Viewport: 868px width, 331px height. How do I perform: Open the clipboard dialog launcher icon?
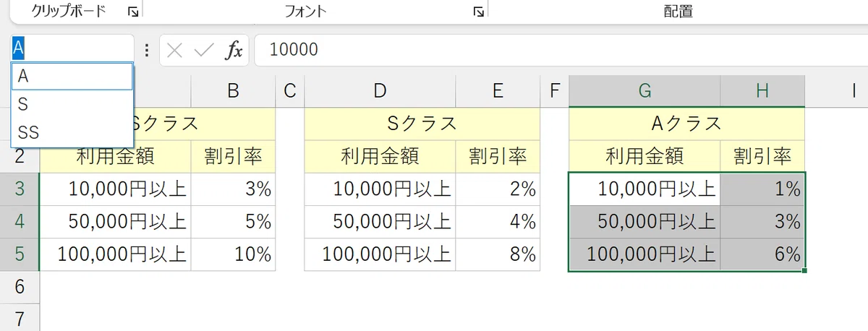point(132,12)
